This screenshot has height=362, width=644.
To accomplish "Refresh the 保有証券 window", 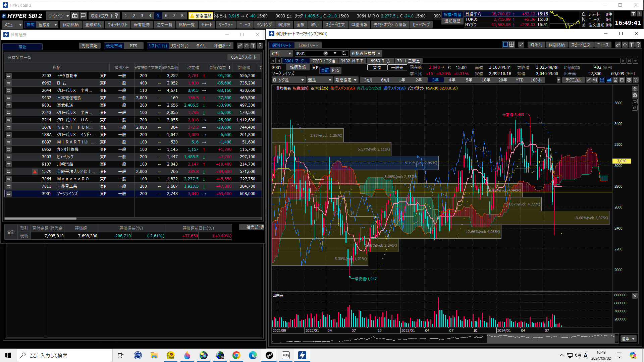I will [247, 46].
